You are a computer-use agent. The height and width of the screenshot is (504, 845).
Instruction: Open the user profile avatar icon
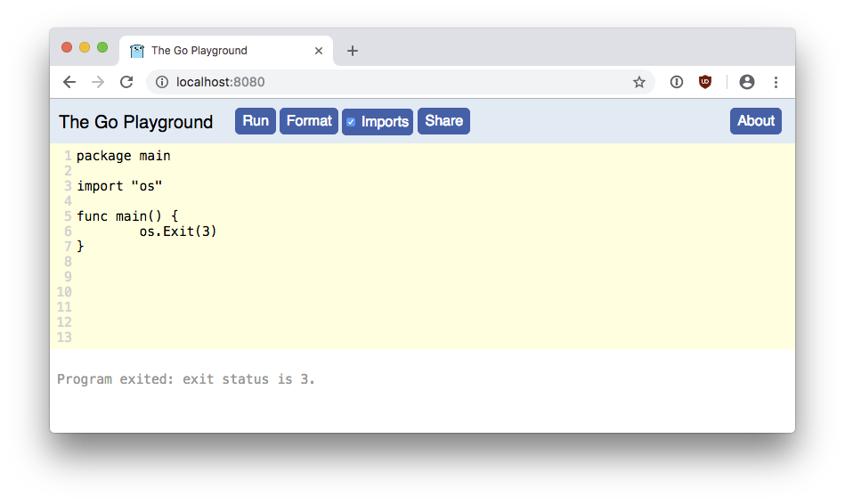747,82
